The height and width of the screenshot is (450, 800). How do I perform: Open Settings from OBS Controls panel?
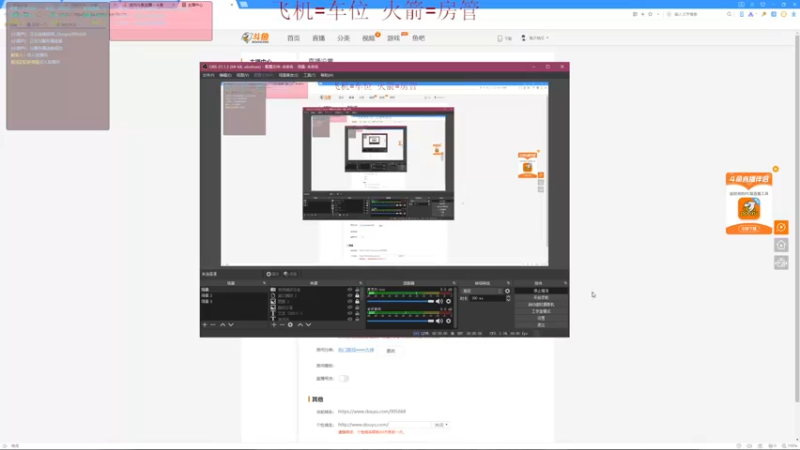[541, 318]
